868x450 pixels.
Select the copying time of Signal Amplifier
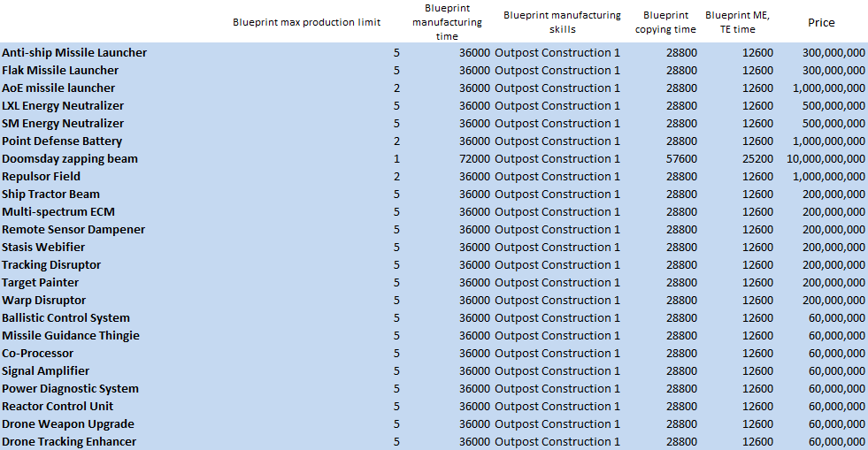point(681,371)
